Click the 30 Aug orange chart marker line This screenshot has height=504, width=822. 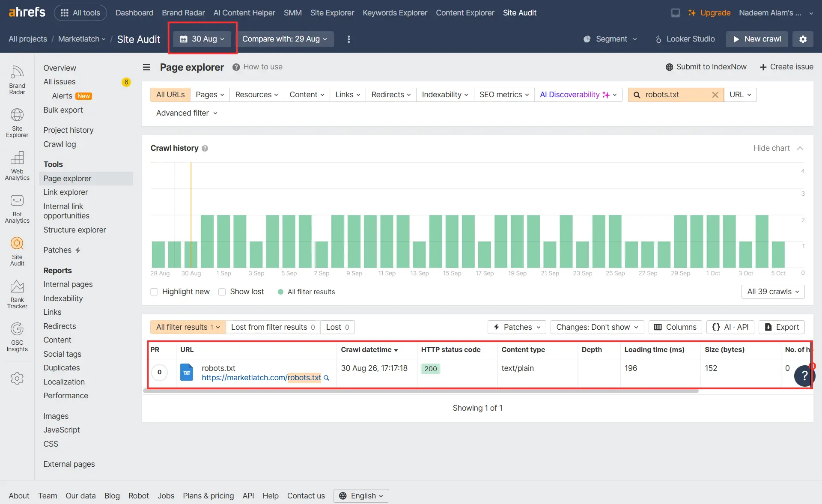pyautogui.click(x=191, y=215)
